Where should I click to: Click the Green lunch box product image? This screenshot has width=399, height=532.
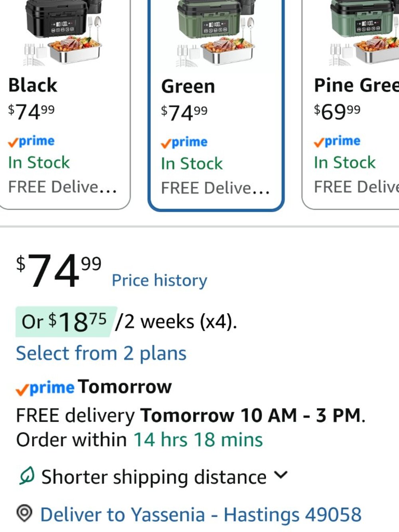tap(216, 34)
